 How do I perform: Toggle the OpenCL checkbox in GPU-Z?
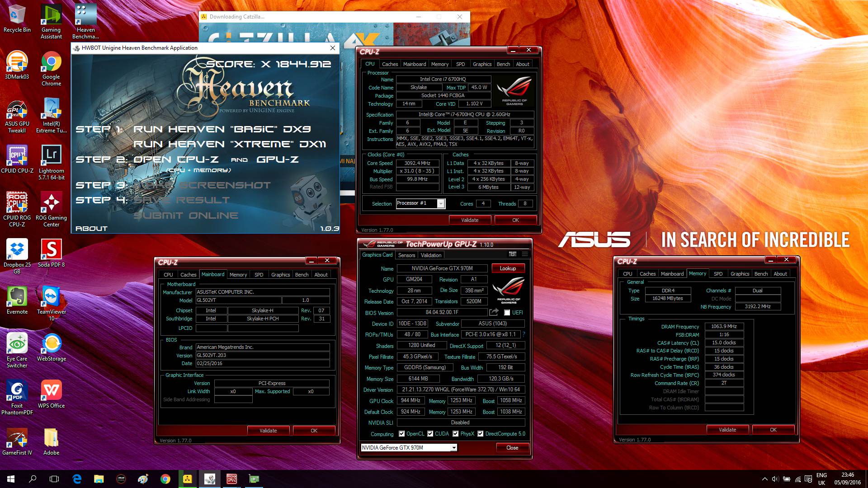(401, 434)
